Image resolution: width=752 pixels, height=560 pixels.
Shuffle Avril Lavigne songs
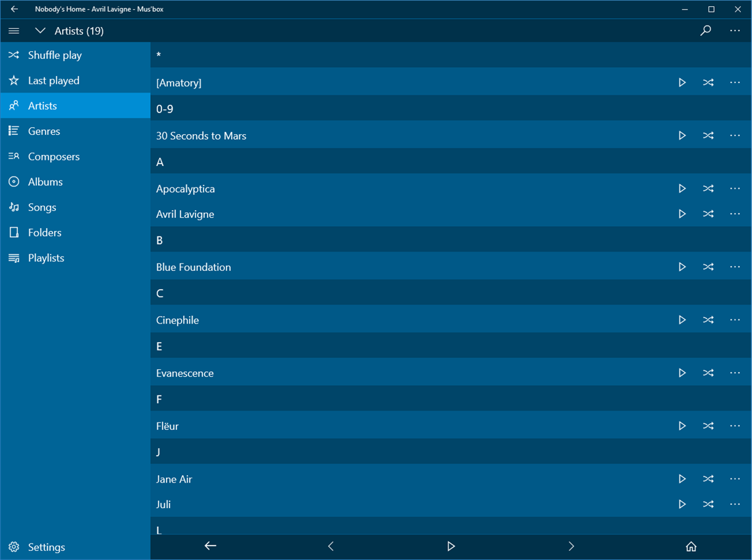point(708,214)
